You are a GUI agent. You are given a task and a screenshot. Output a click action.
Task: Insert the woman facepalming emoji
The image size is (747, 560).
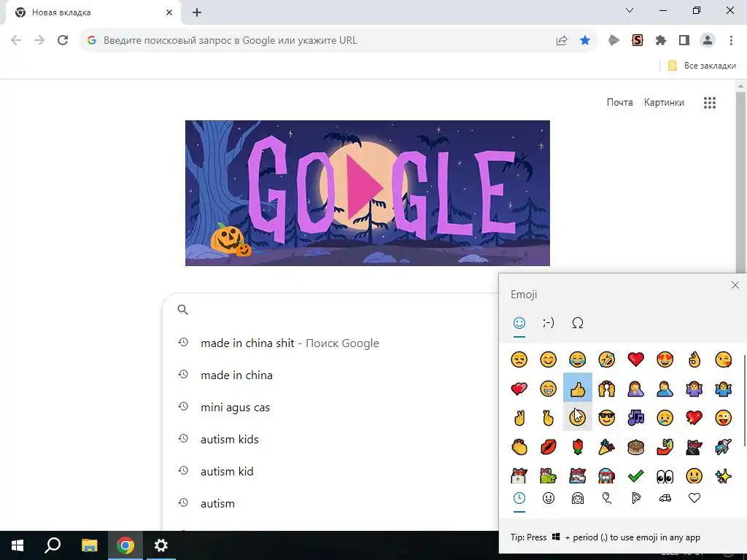pos(635,389)
